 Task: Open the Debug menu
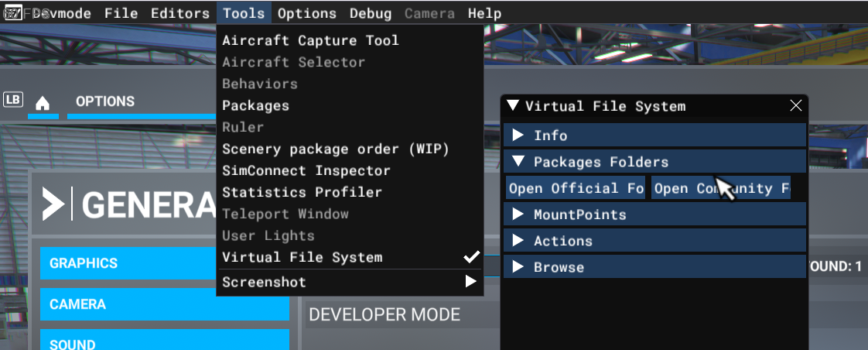click(371, 13)
